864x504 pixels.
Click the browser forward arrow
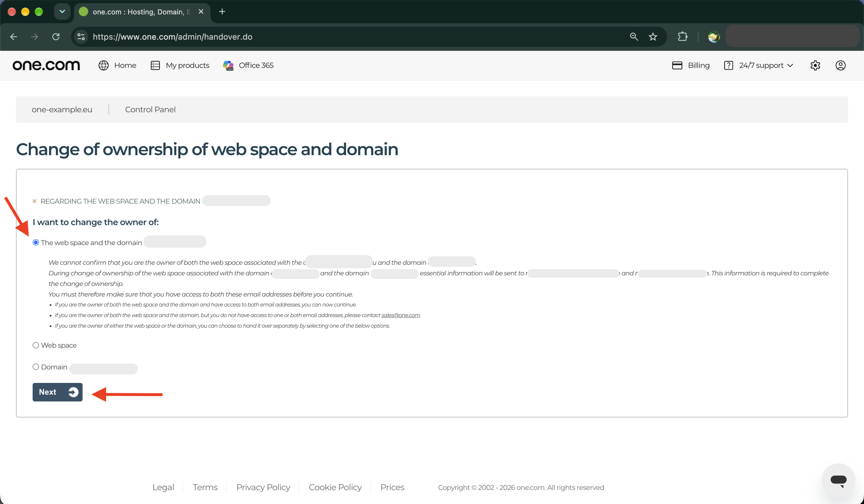coord(35,37)
